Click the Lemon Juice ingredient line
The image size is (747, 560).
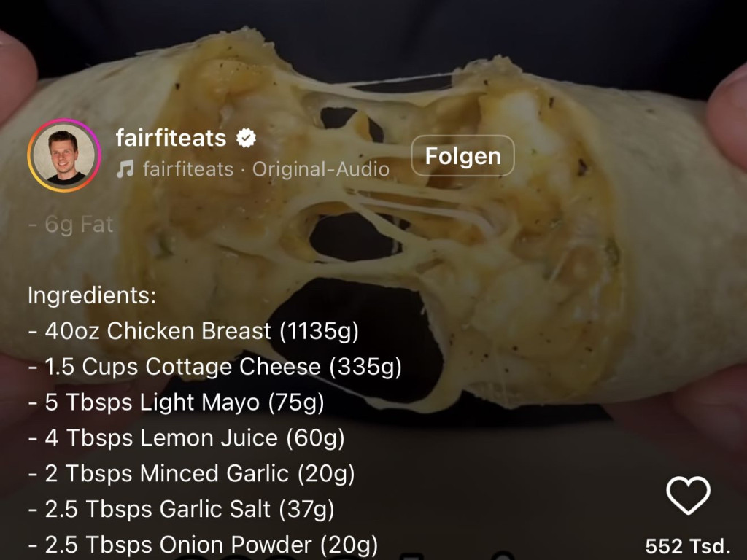(186, 438)
